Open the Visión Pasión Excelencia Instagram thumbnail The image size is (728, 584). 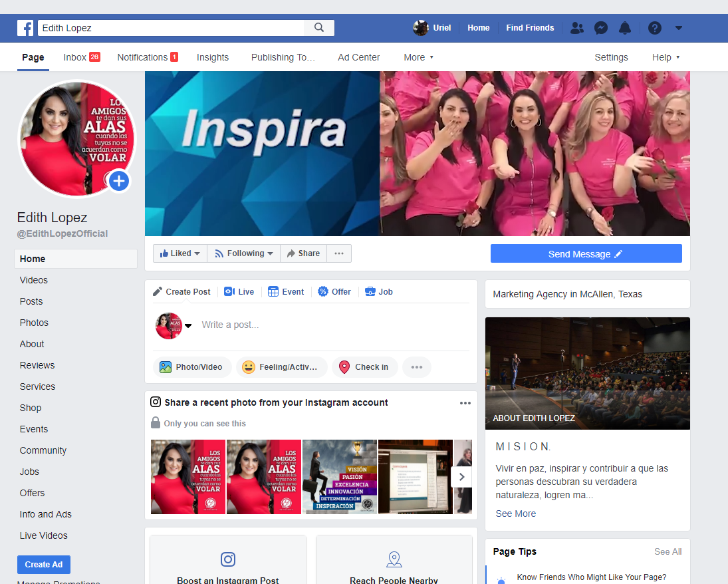tap(339, 477)
